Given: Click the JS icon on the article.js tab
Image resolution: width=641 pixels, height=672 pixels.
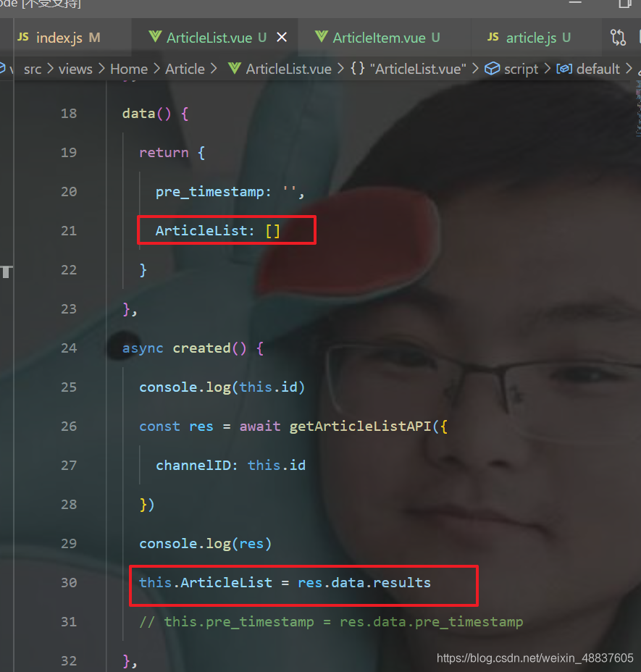Looking at the screenshot, I should pyautogui.click(x=495, y=37).
